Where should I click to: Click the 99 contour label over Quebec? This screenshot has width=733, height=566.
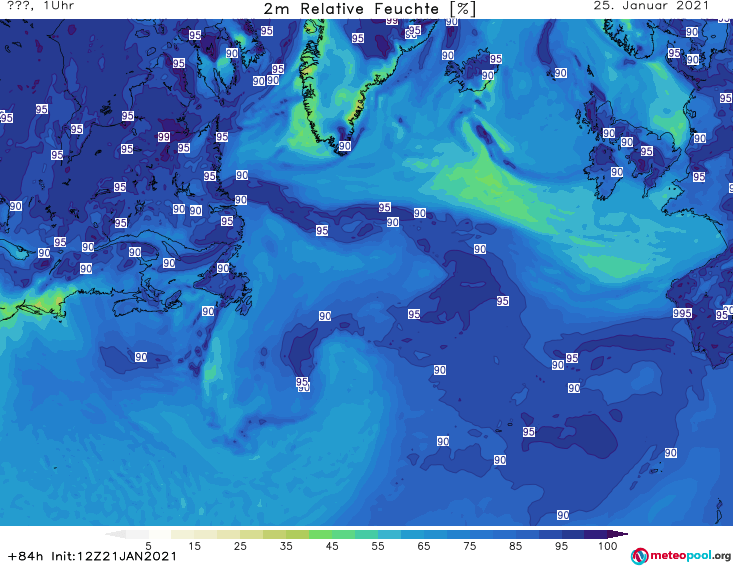tap(164, 137)
